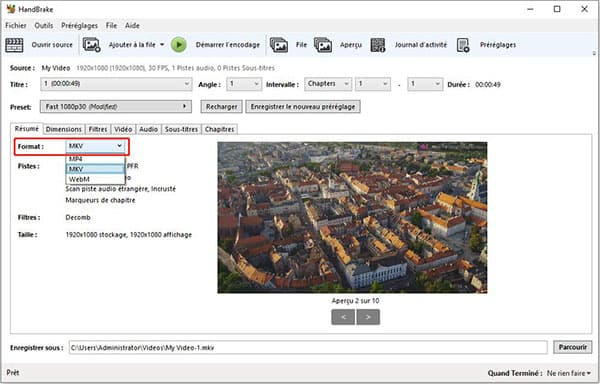This screenshot has height=384, width=600.
Task: Choose MP4 in the format list
Action: coord(95,159)
